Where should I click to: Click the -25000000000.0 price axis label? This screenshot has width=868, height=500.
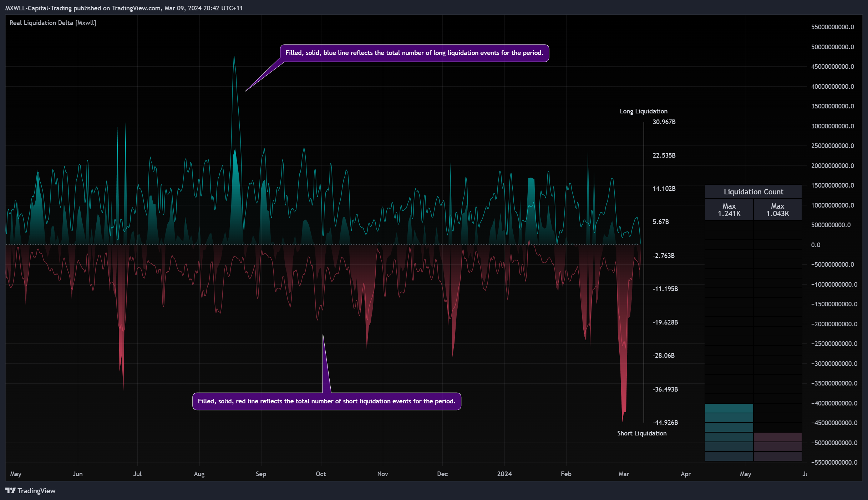[834, 344]
